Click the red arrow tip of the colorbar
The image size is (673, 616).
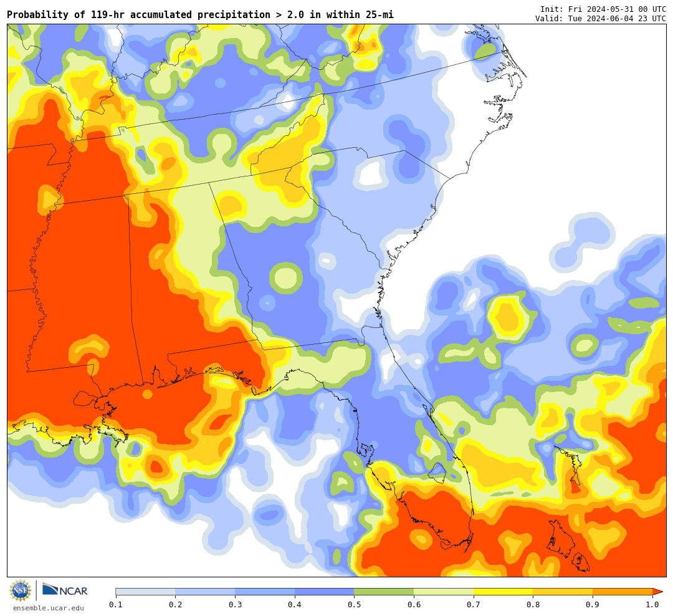tap(657, 592)
